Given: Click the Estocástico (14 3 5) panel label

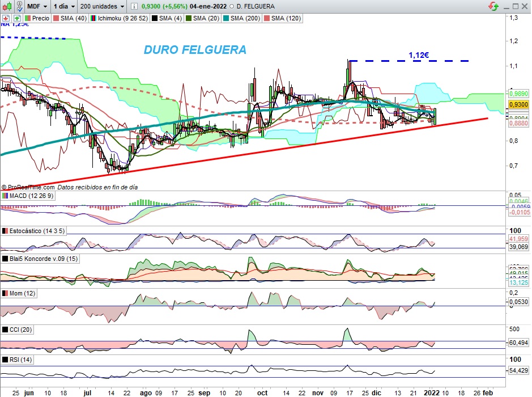Looking at the screenshot, I should pos(33,231).
